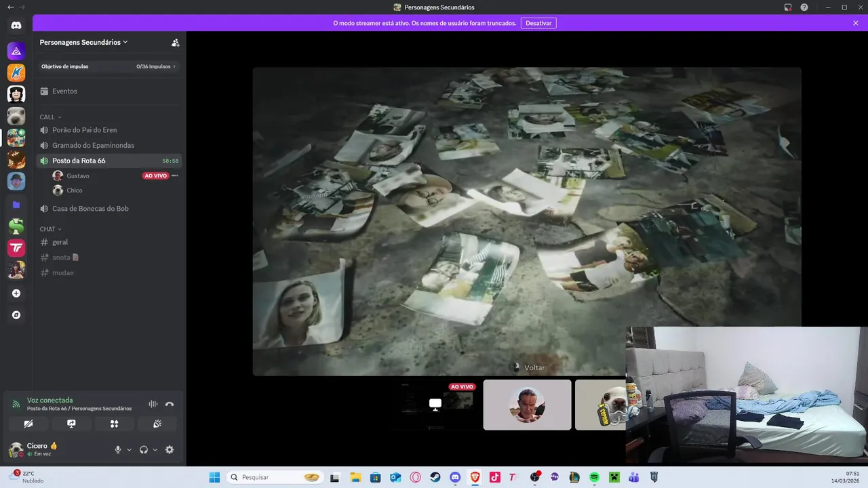This screenshot has width=868, height=488.
Task: Select the Posto da Rota 66 voice channel
Action: [x=109, y=161]
